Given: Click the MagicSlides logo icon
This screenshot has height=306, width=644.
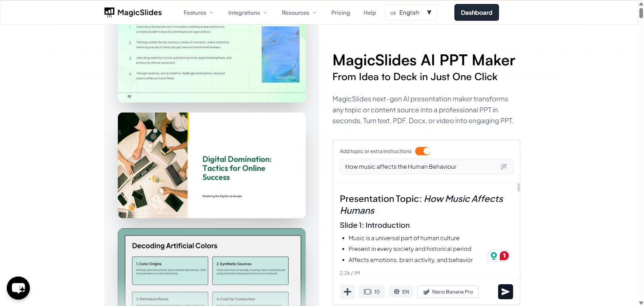Looking at the screenshot, I should click(x=109, y=12).
